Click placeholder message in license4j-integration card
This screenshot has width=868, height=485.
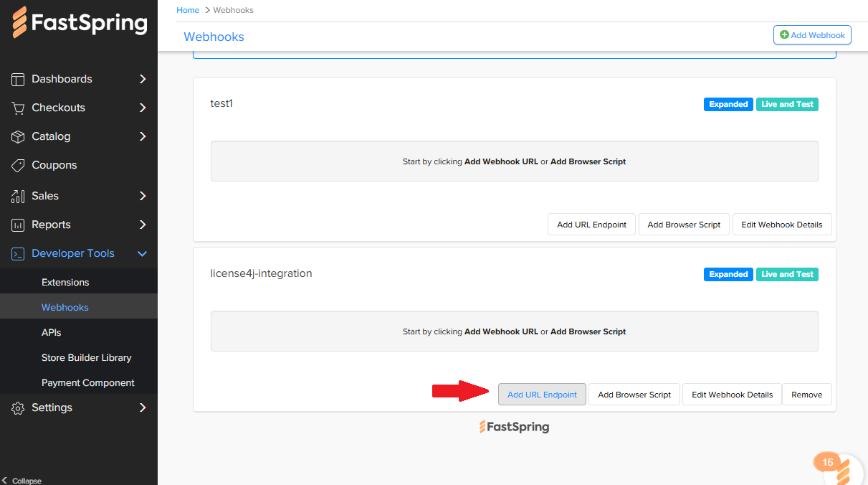tap(514, 331)
